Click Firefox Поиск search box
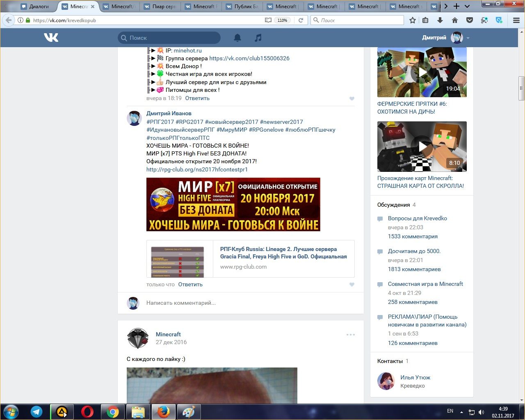 (357, 20)
